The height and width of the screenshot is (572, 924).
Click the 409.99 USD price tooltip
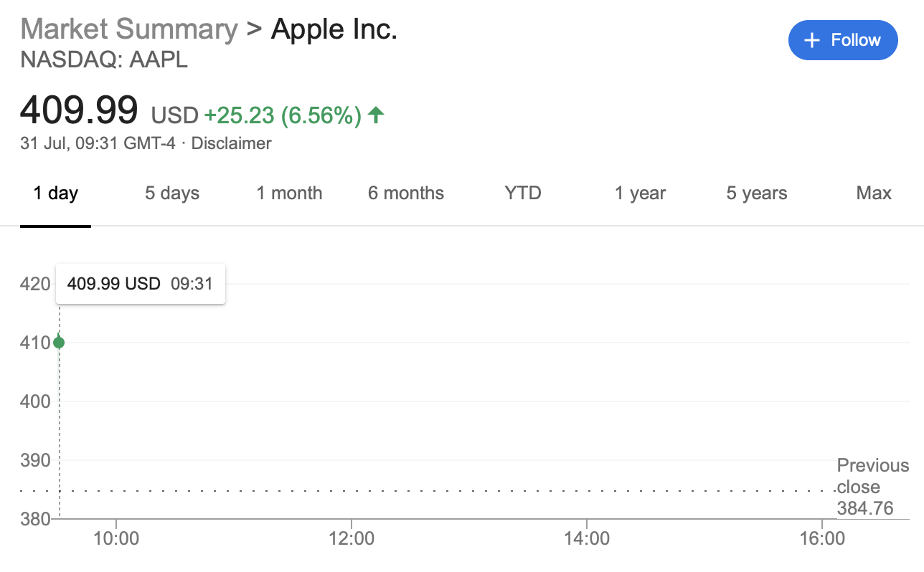tap(140, 283)
